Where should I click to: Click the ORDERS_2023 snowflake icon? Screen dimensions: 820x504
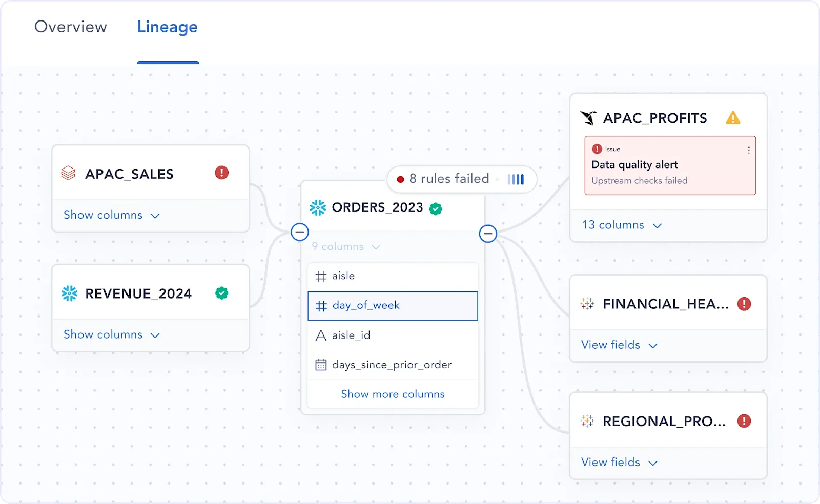[x=318, y=207]
